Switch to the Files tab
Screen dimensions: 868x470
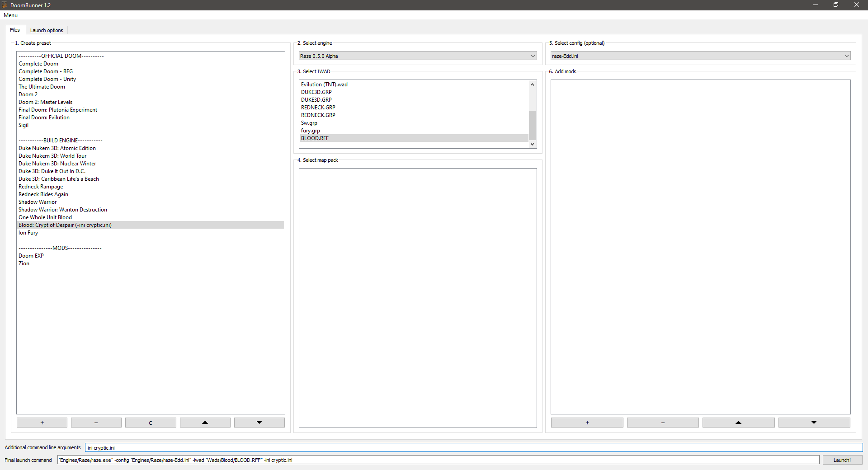click(x=15, y=30)
